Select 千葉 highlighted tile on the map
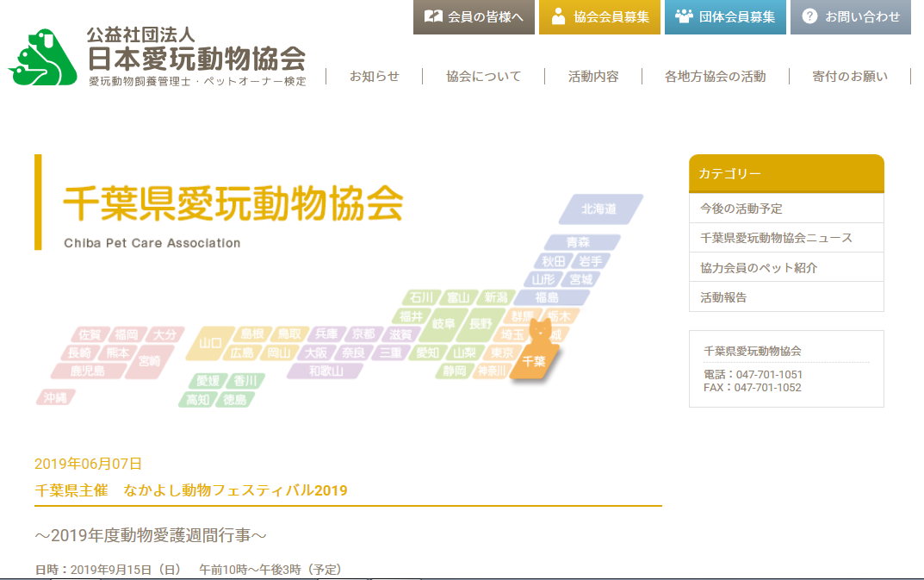 pyautogui.click(x=534, y=361)
